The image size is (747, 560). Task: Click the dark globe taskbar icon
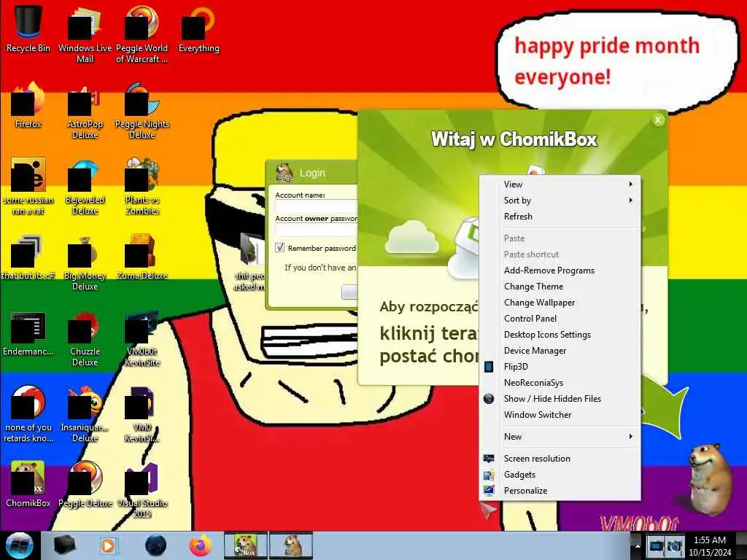[155, 545]
